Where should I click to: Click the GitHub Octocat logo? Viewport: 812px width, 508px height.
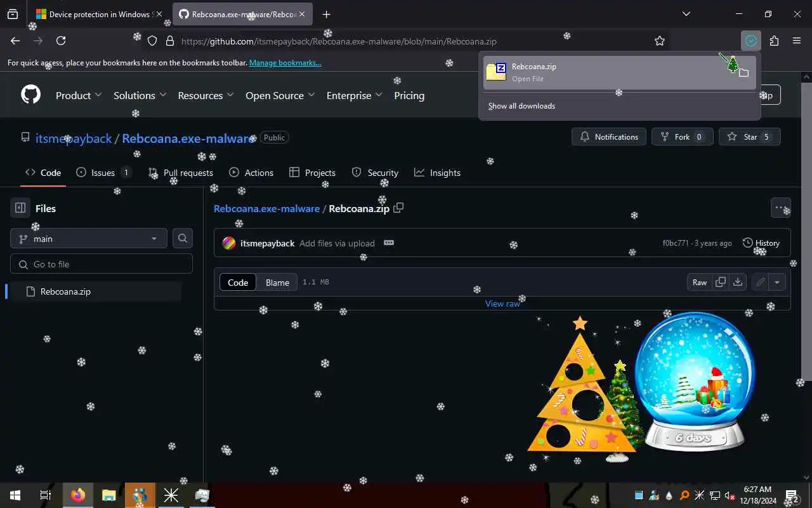click(30, 95)
